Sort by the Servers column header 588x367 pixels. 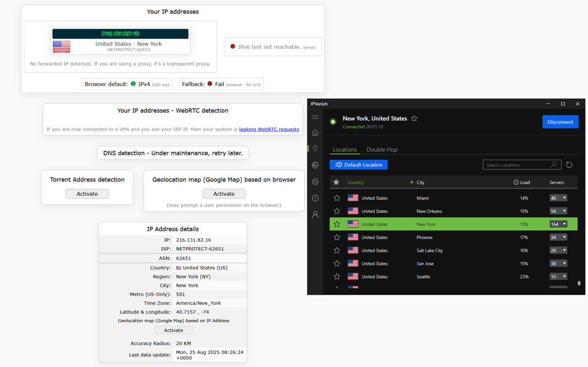pyautogui.click(x=556, y=183)
